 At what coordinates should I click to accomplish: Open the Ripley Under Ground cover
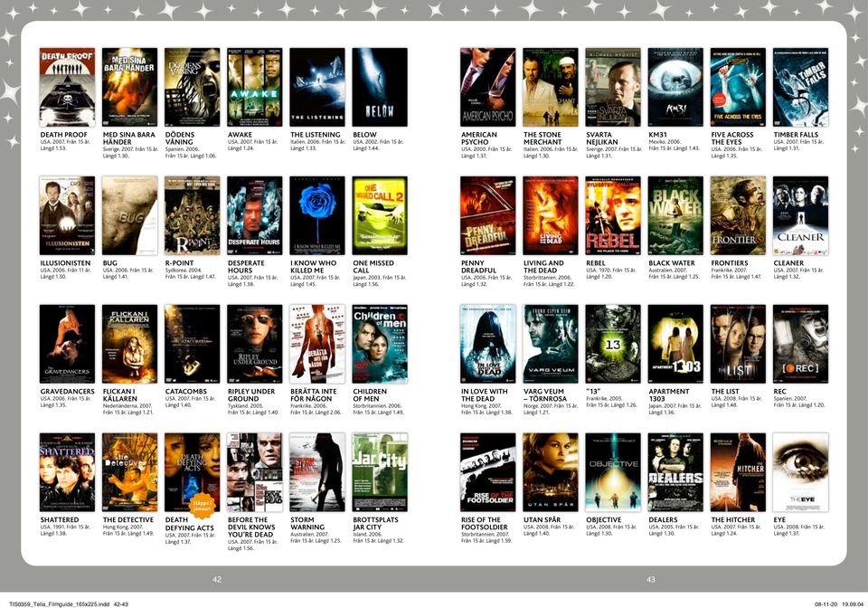[x=255, y=344]
